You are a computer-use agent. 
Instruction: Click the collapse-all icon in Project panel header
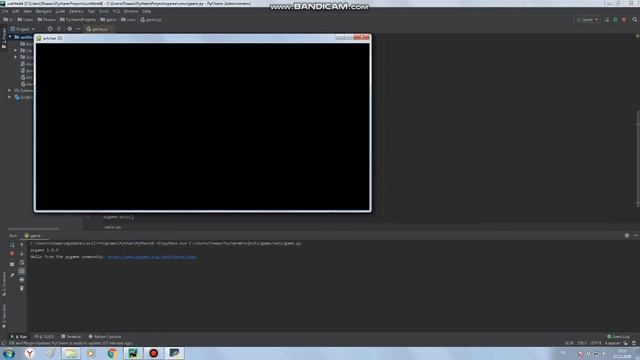click(59, 29)
